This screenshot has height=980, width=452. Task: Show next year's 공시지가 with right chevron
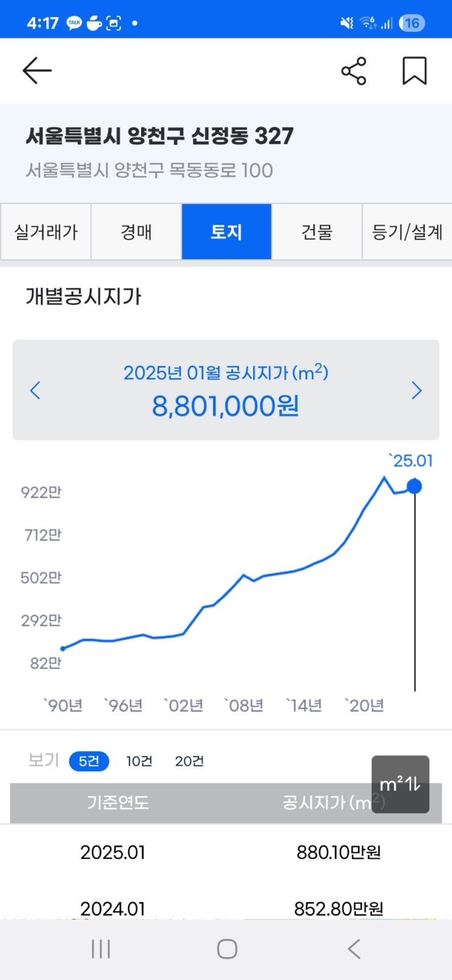click(x=417, y=390)
